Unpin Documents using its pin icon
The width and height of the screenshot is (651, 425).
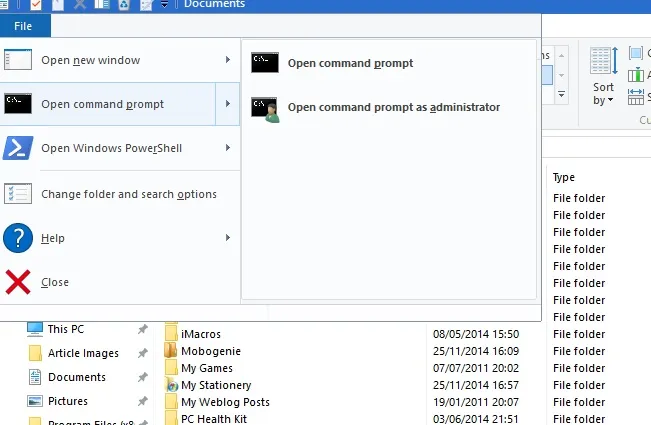142,377
